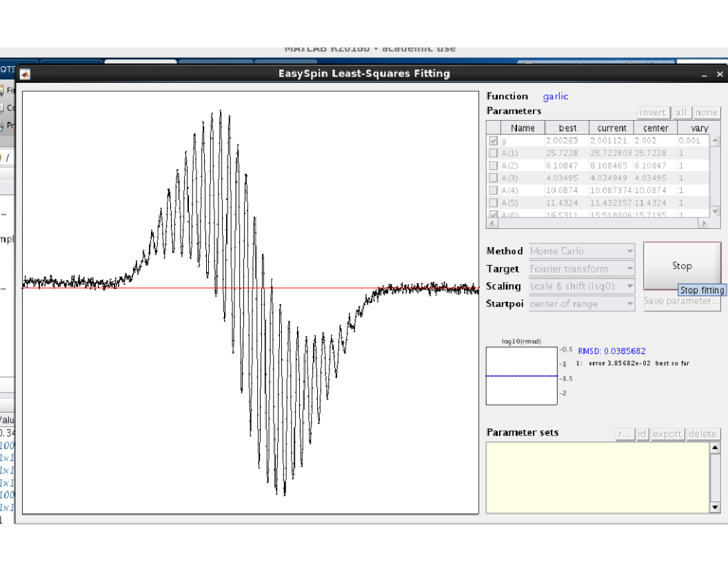Click the parameter table scroll down arrow
This screenshot has width=728, height=563.
[x=715, y=211]
